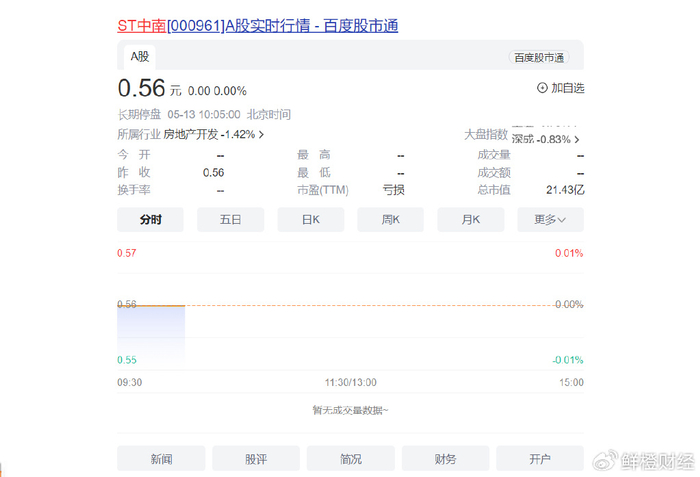Switch to the 分时 chart tab
This screenshot has height=477, width=700.
point(150,220)
